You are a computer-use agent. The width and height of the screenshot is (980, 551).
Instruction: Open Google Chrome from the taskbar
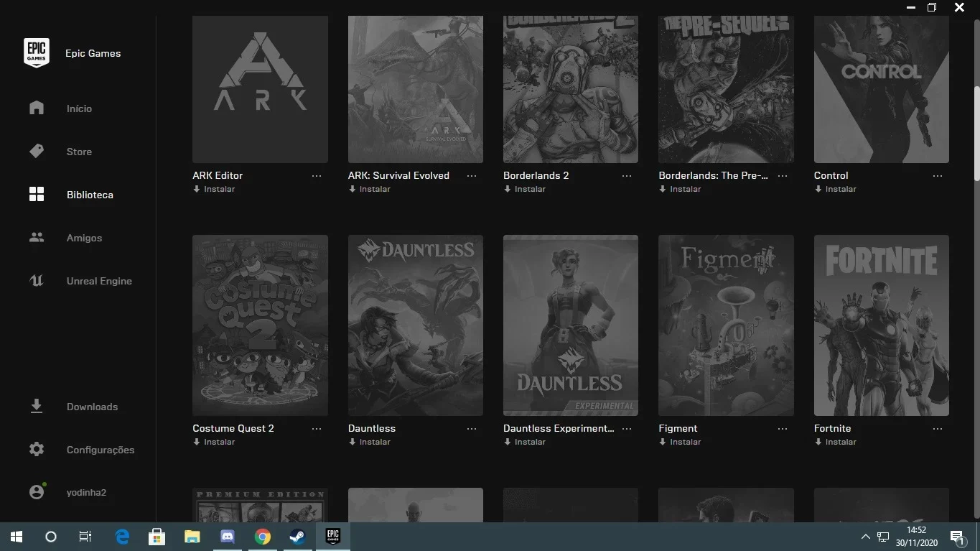[262, 537]
